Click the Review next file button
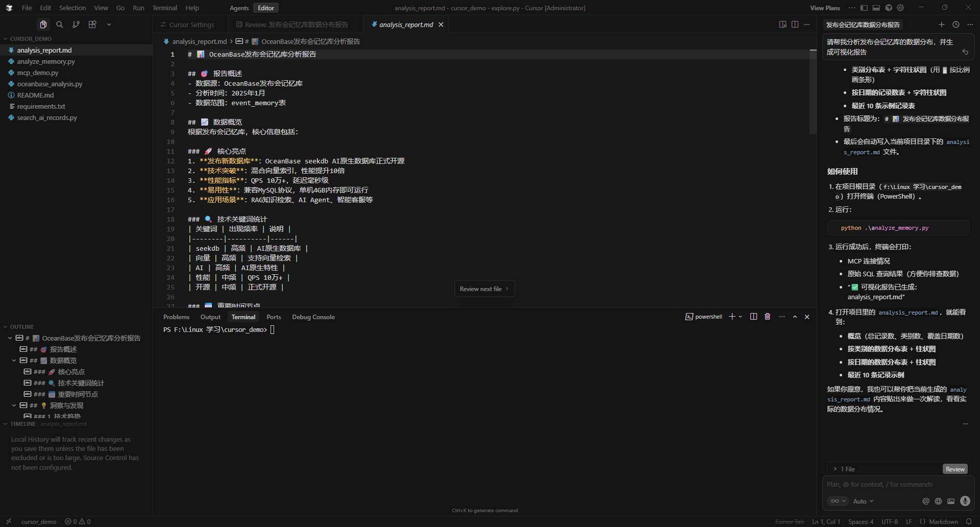This screenshot has width=980, height=527. click(x=484, y=289)
